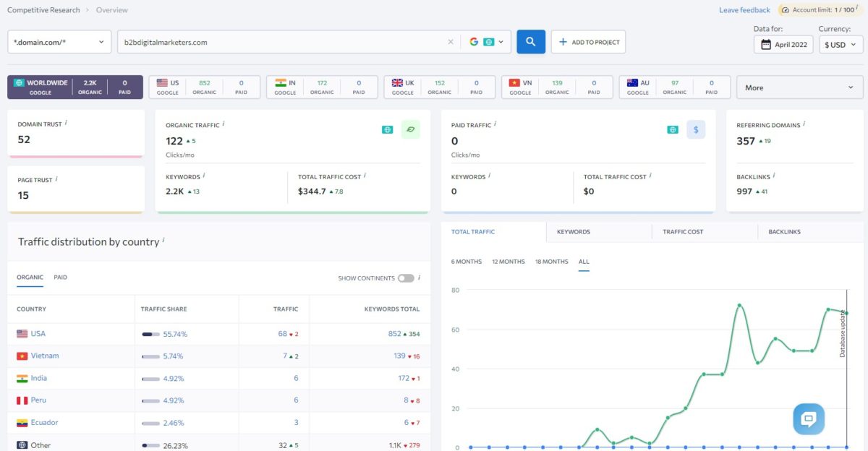
Task: Expand the More regions dropdown
Action: [x=799, y=87]
